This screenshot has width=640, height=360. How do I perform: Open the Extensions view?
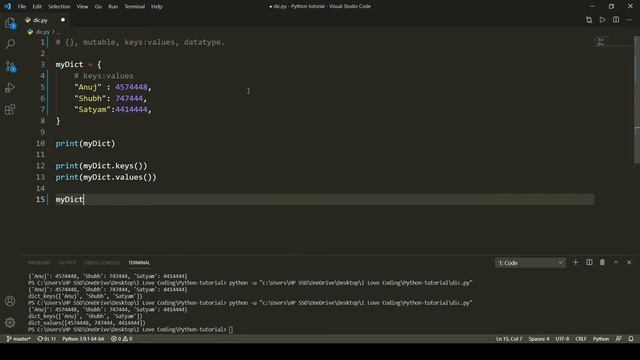(10, 109)
